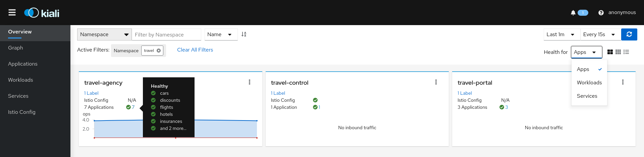644x157 pixels.
Task: Remove the travel namespace filter chip
Action: 159,51
